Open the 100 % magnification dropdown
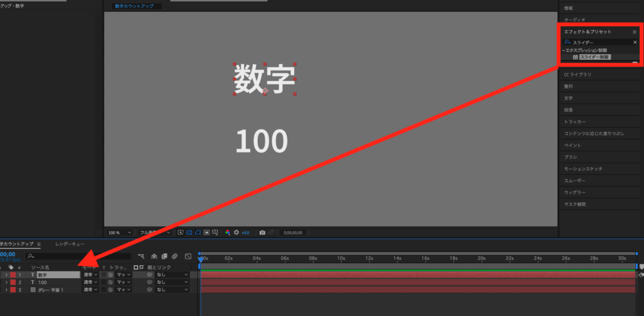This screenshot has height=316, width=644. pos(119,232)
